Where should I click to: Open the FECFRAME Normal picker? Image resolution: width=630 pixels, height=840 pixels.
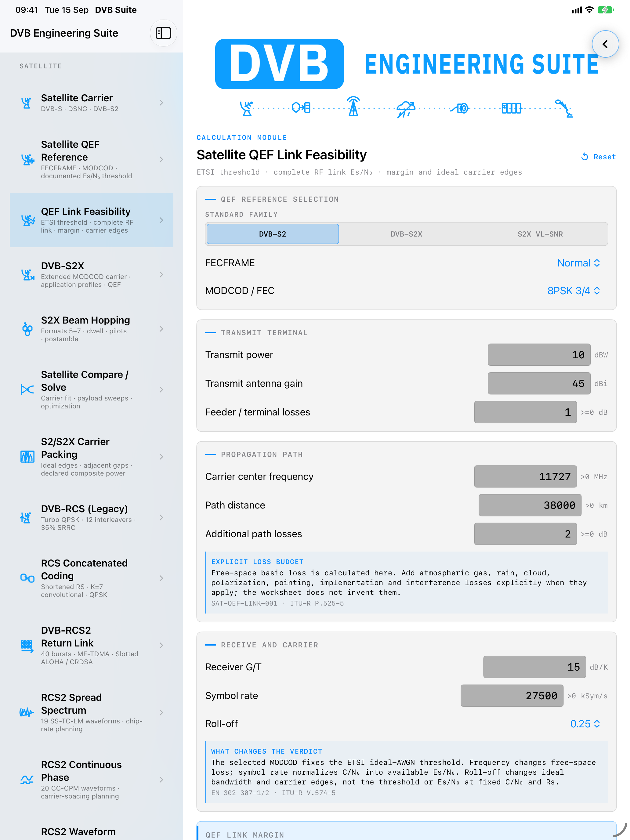click(578, 263)
